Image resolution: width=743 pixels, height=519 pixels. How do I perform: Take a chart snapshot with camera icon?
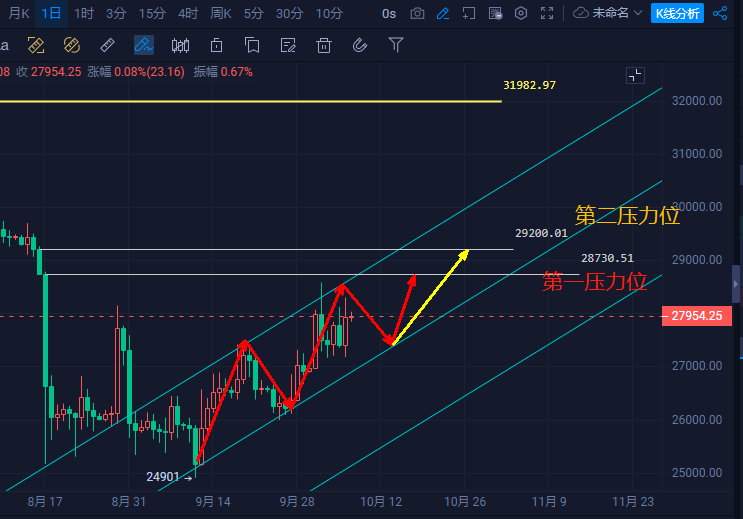(417, 13)
